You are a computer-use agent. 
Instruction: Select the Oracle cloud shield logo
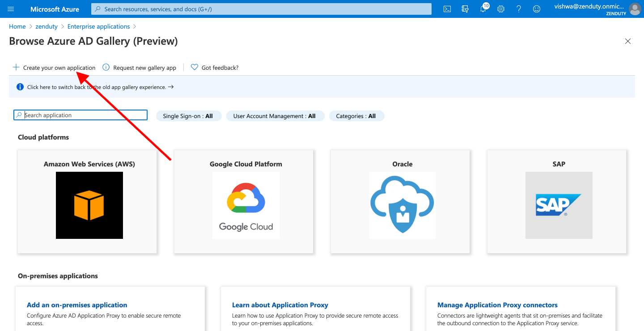click(x=402, y=205)
